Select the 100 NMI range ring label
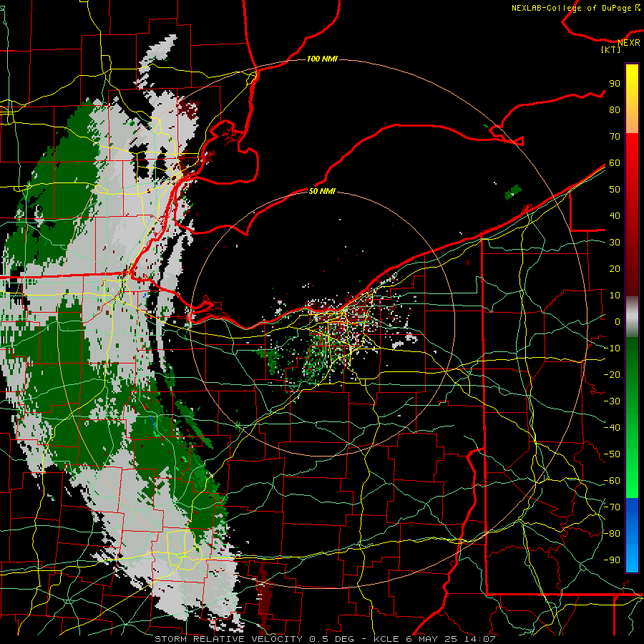644x644 pixels. [322, 59]
